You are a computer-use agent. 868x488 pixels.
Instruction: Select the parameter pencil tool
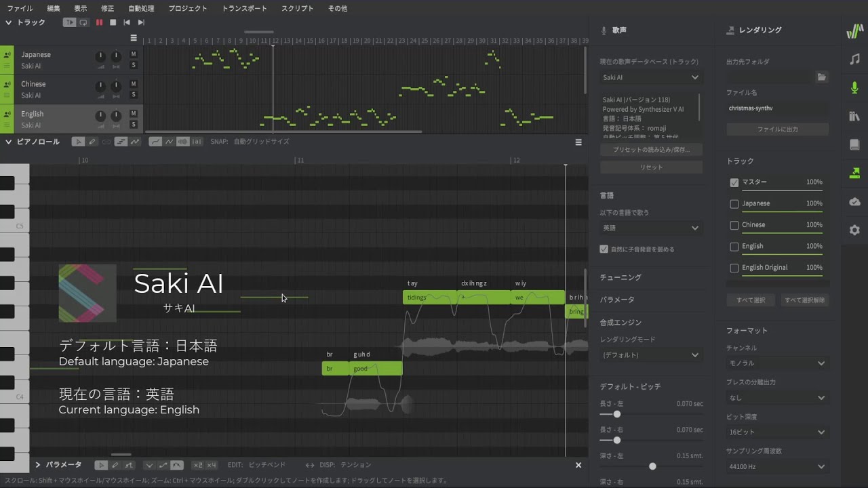coord(115,465)
